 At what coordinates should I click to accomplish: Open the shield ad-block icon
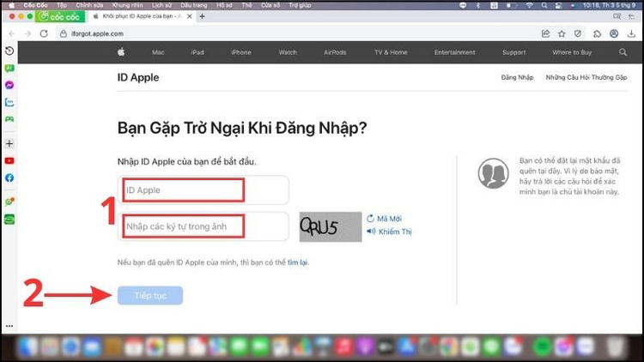578,33
